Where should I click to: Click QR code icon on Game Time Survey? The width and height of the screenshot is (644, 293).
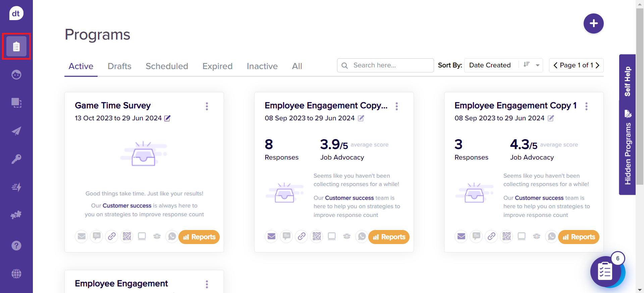click(127, 236)
